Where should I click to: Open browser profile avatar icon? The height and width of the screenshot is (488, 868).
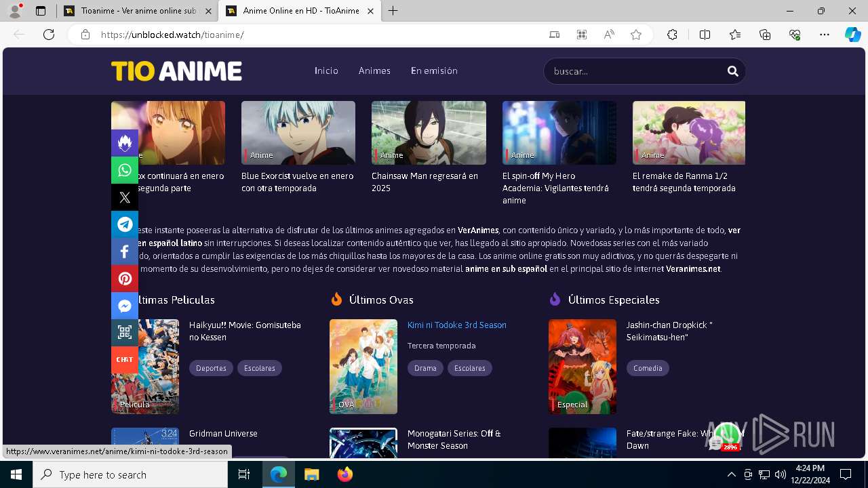click(15, 11)
